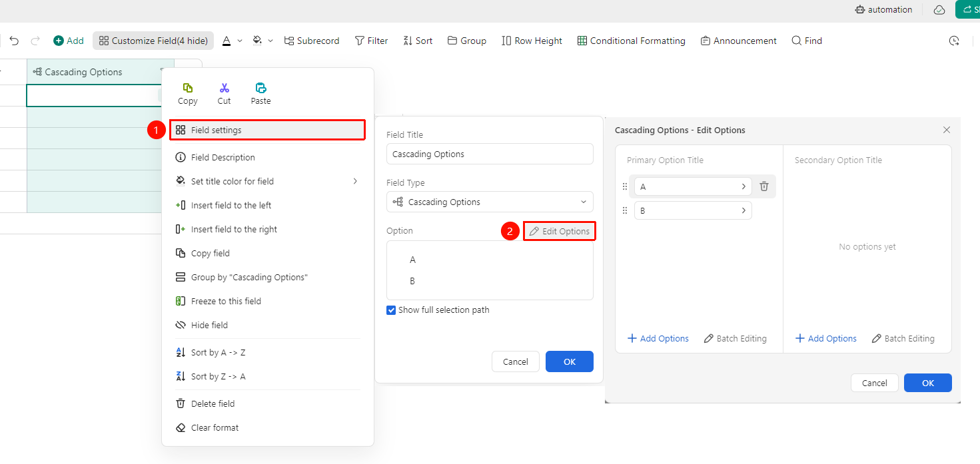Click the Redo arrow icon
The image size is (980, 464).
point(35,41)
